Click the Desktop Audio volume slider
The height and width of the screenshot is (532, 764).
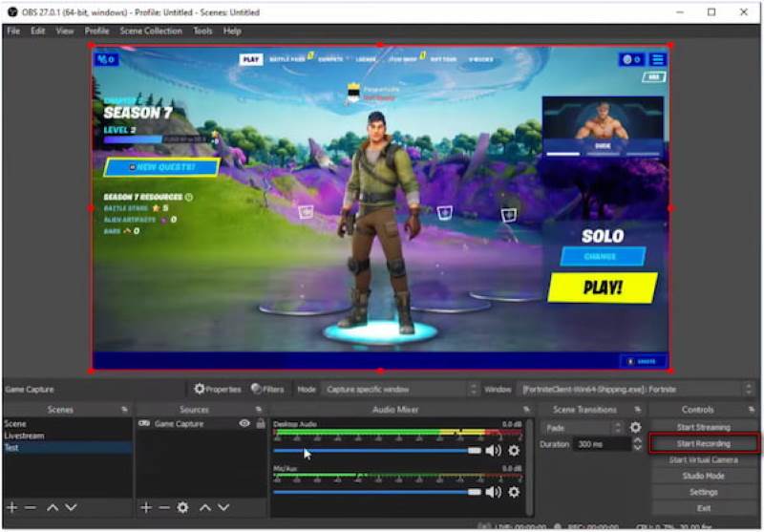(x=377, y=451)
